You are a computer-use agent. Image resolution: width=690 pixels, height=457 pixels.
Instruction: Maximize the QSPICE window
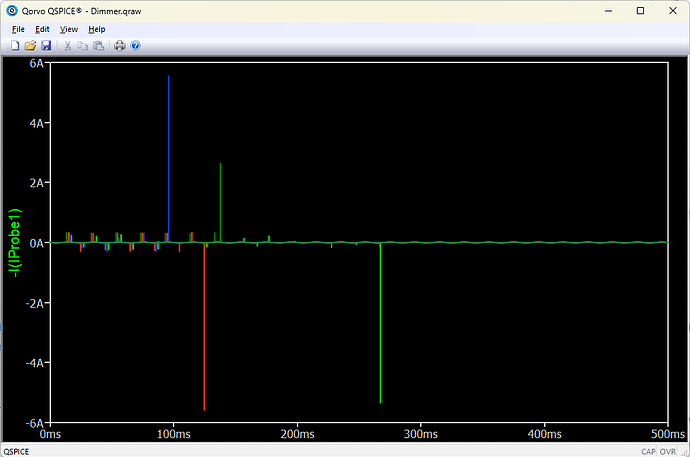pyautogui.click(x=640, y=10)
